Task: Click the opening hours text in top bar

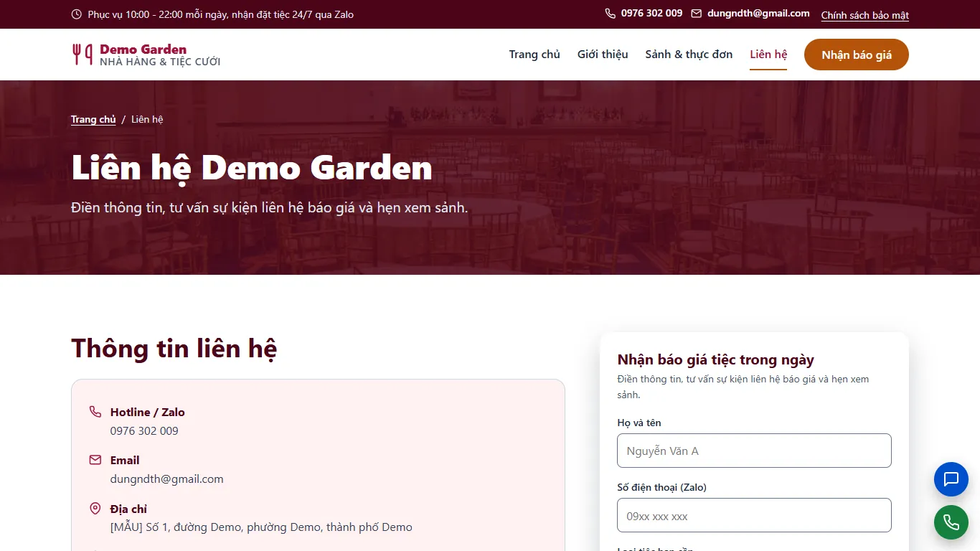Action: [x=221, y=14]
